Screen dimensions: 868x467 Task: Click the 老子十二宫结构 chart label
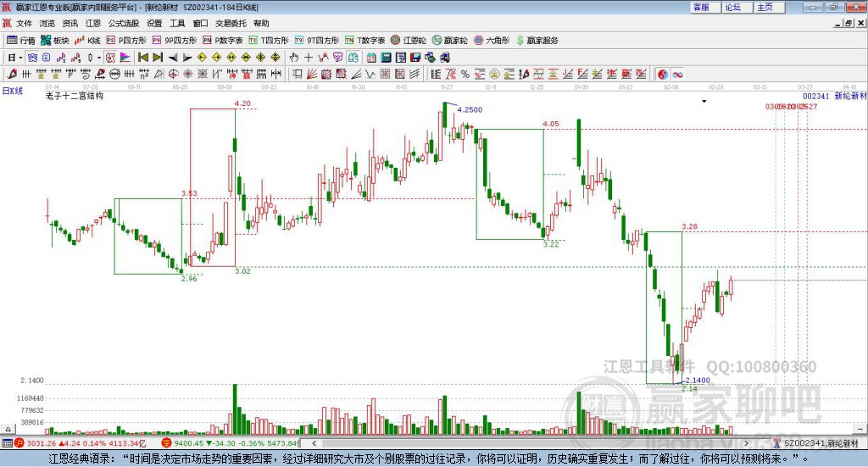coord(75,96)
